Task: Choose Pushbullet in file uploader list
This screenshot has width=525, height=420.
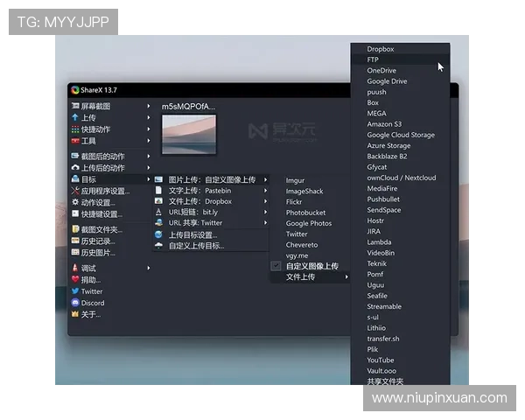Action: pos(401,199)
